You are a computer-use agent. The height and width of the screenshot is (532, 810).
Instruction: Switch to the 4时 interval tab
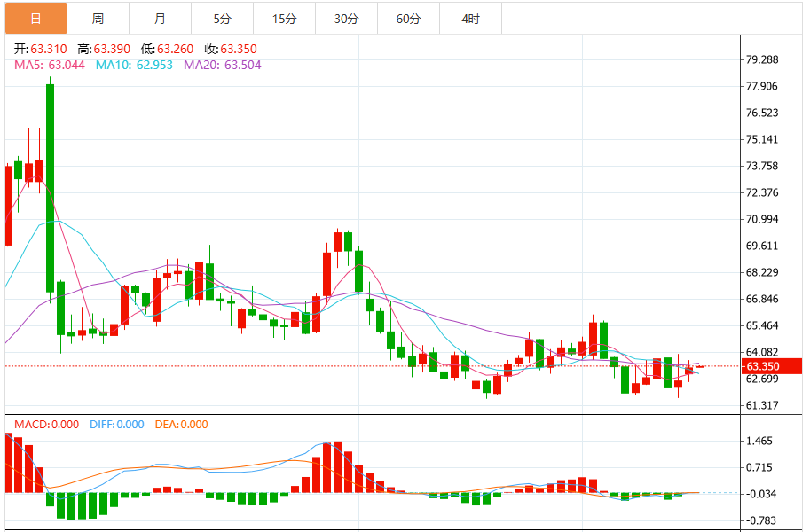(x=470, y=19)
